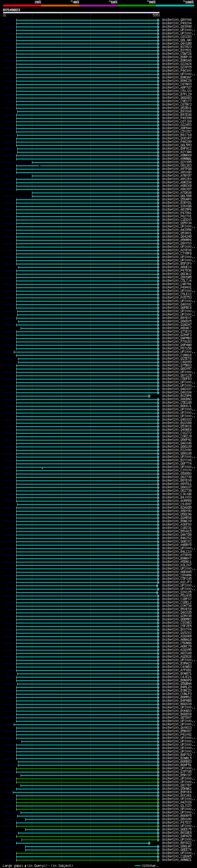Select hit UniRef100_C5WT26
This screenshot has height=868, width=197.
[x=176, y=54]
